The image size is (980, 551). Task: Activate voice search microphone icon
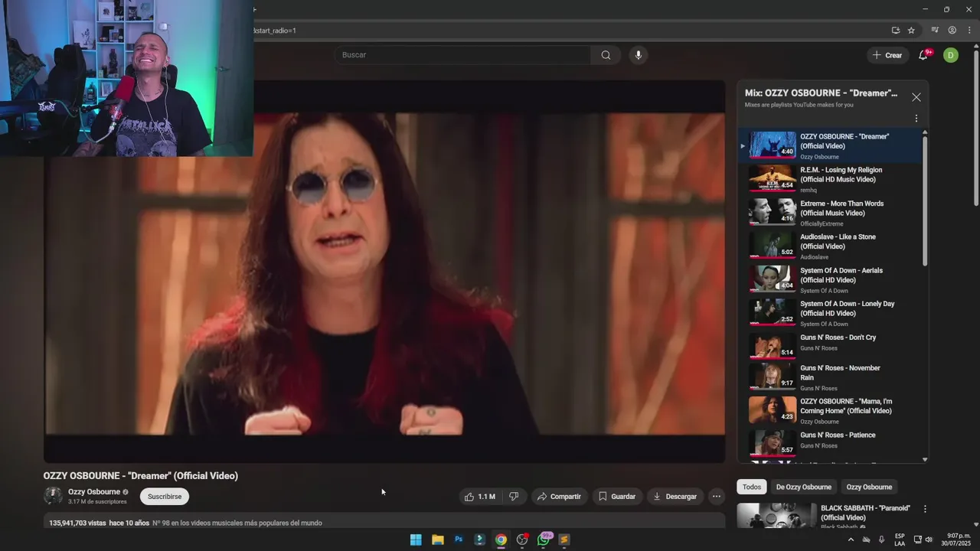point(638,55)
